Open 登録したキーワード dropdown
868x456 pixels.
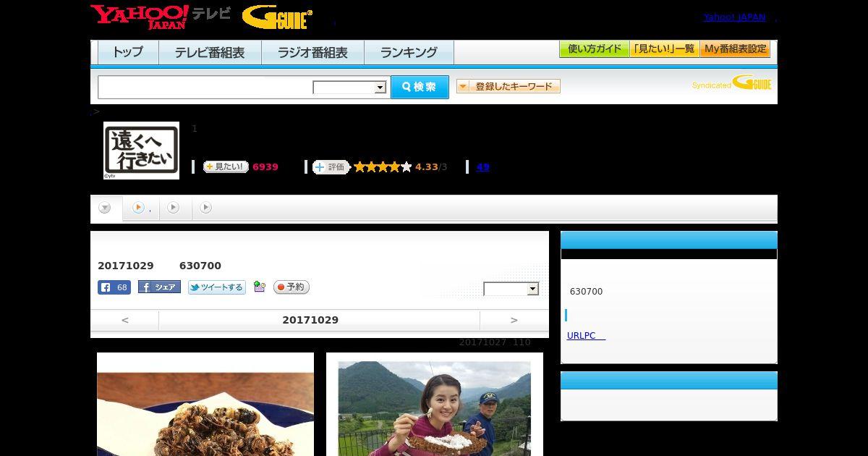(x=509, y=86)
